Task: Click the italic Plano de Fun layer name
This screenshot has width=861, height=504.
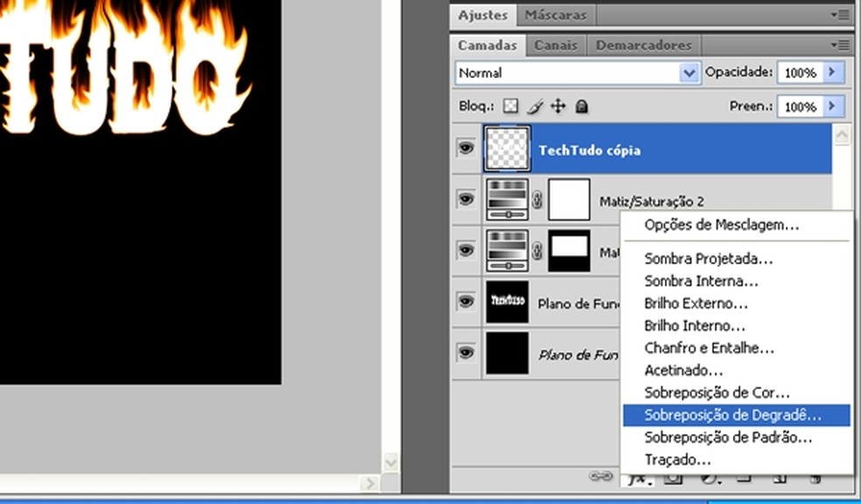Action: pyautogui.click(x=578, y=354)
